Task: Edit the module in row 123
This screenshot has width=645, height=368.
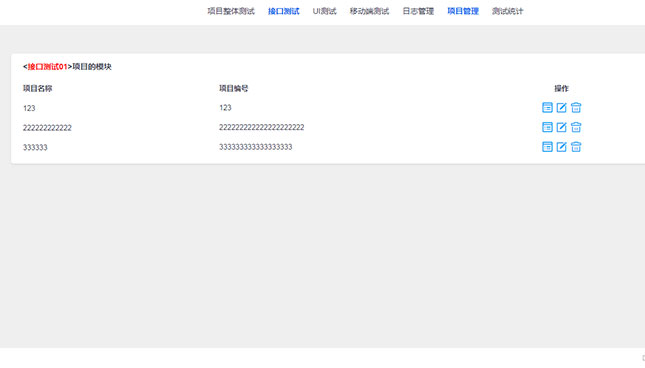Action: tap(561, 107)
